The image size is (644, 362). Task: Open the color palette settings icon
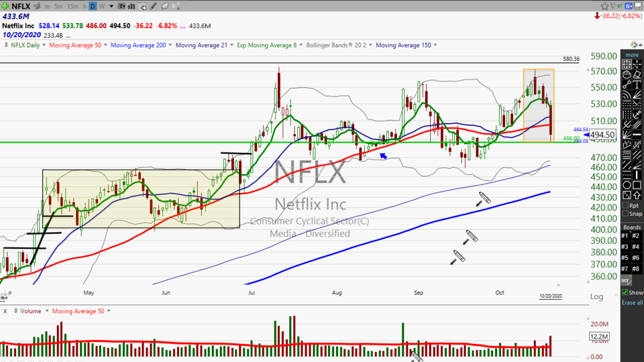pos(633,45)
